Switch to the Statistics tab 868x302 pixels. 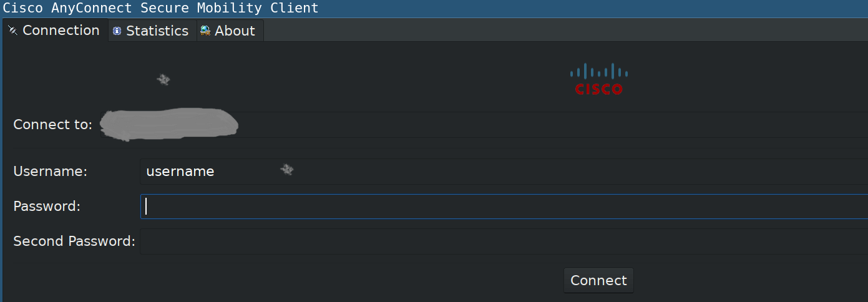point(153,31)
